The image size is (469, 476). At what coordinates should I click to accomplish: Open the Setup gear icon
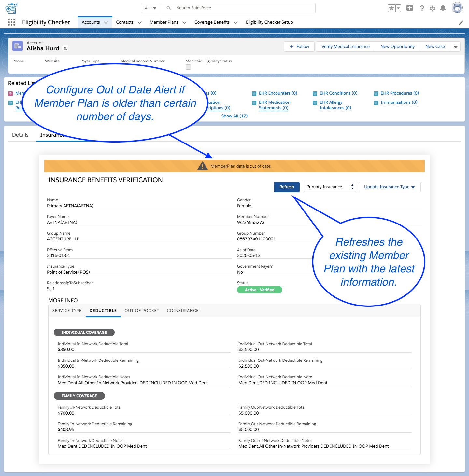click(432, 8)
